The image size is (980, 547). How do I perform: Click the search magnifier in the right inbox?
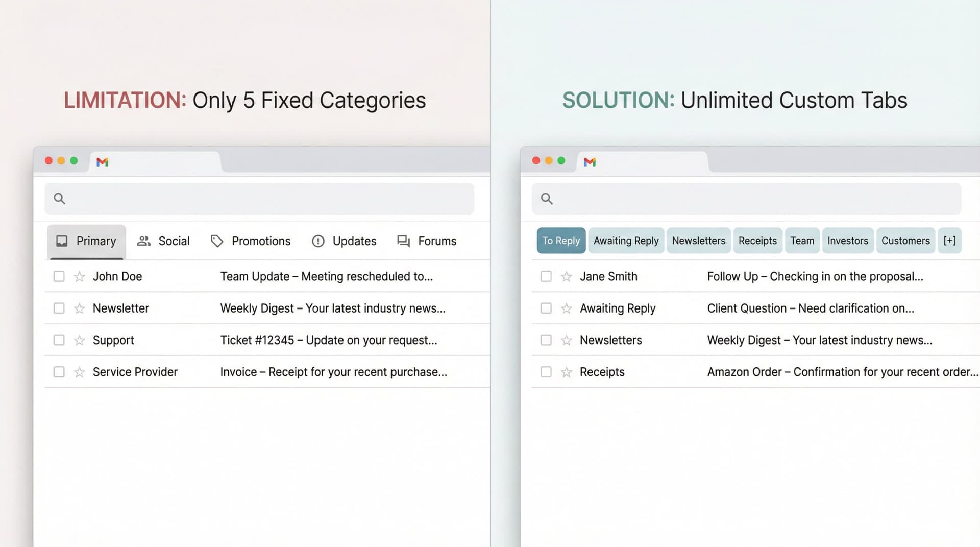click(547, 199)
